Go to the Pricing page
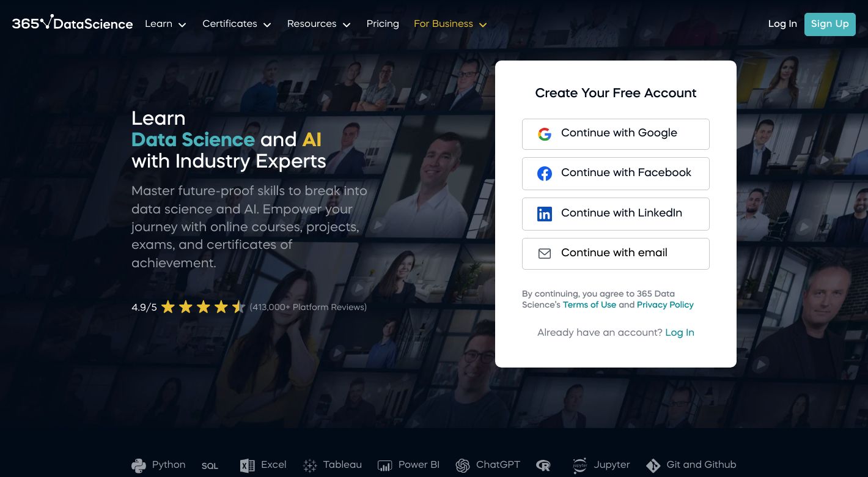This screenshot has width=868, height=477. pos(383,24)
